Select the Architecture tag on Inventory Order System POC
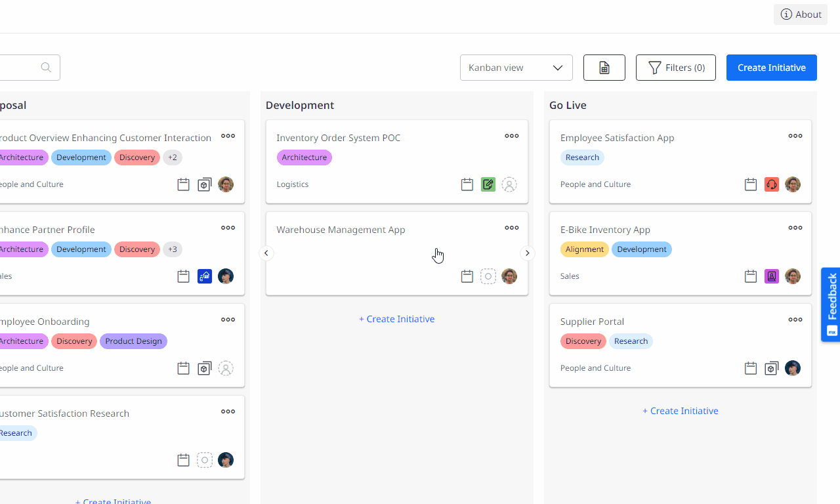This screenshot has width=840, height=504. click(304, 157)
